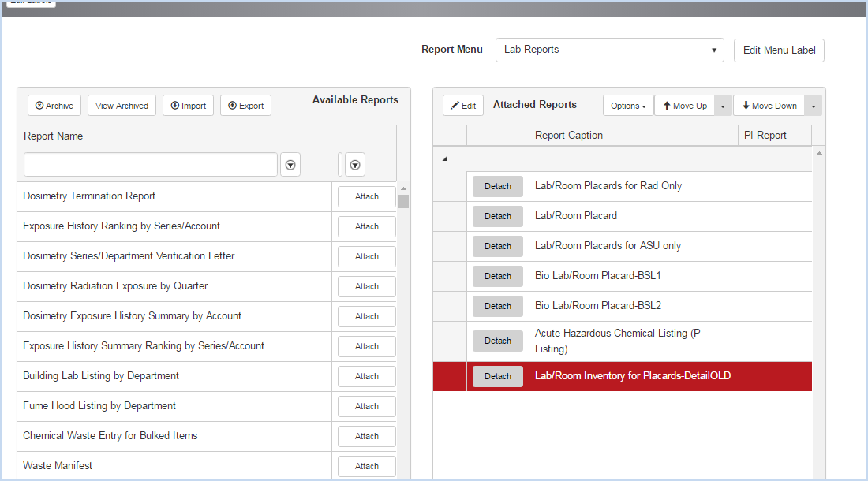Attach Building Lab Listing by Department
Screen dimensions: 868x481
tap(366, 376)
